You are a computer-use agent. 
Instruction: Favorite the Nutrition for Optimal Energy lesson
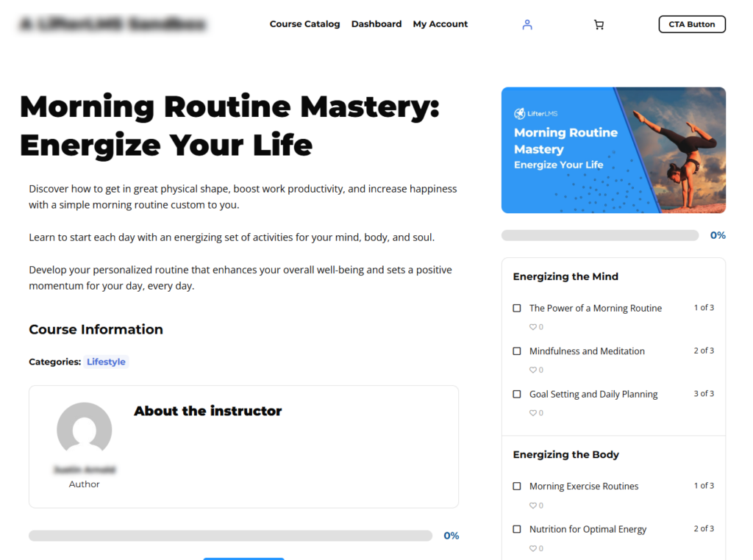click(532, 548)
